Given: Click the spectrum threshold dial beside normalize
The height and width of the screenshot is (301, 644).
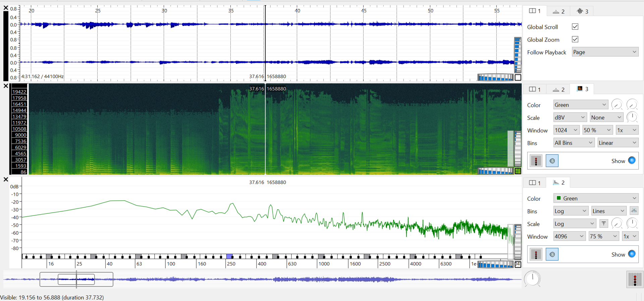Looking at the screenshot, I should click(x=617, y=224).
